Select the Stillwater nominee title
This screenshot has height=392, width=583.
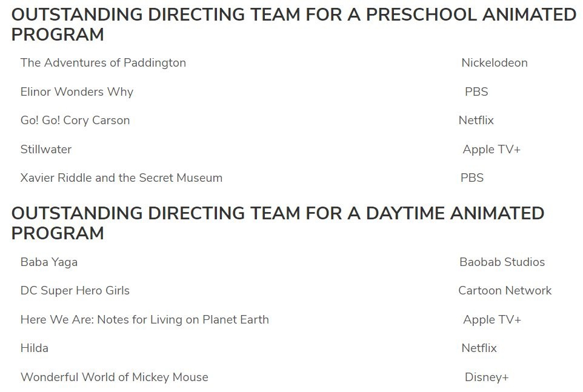pos(46,149)
